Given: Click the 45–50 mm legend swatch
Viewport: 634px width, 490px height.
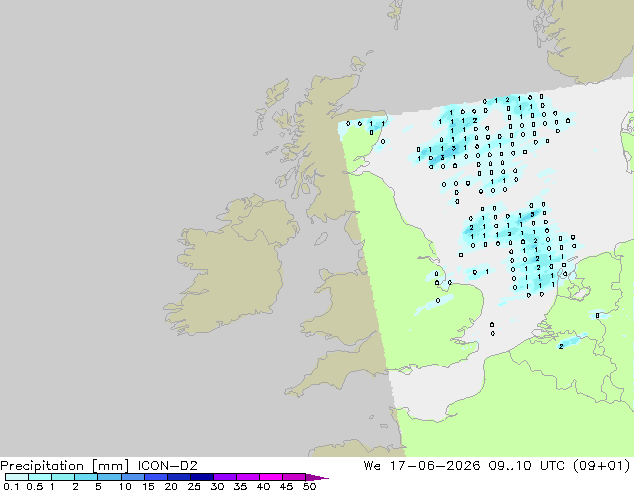Looking at the screenshot, I should (x=294, y=477).
